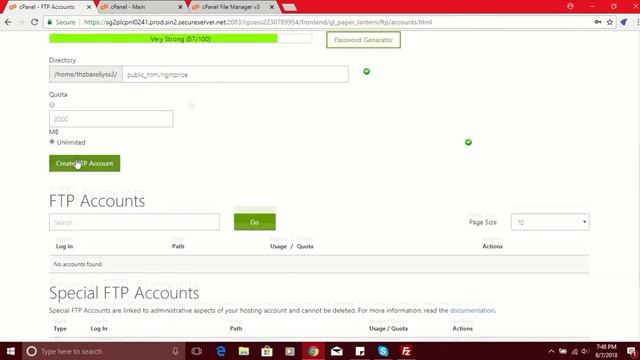This screenshot has height=360, width=640.
Task: Open the media player taskbar icon
Action: pos(290,351)
